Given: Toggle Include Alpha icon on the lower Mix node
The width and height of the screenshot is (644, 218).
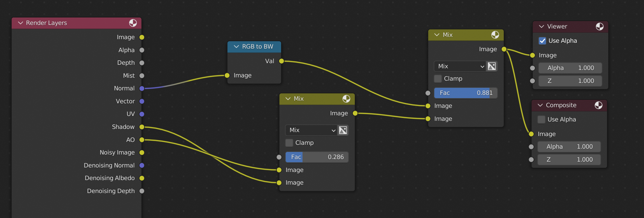Looking at the screenshot, I should click(343, 130).
